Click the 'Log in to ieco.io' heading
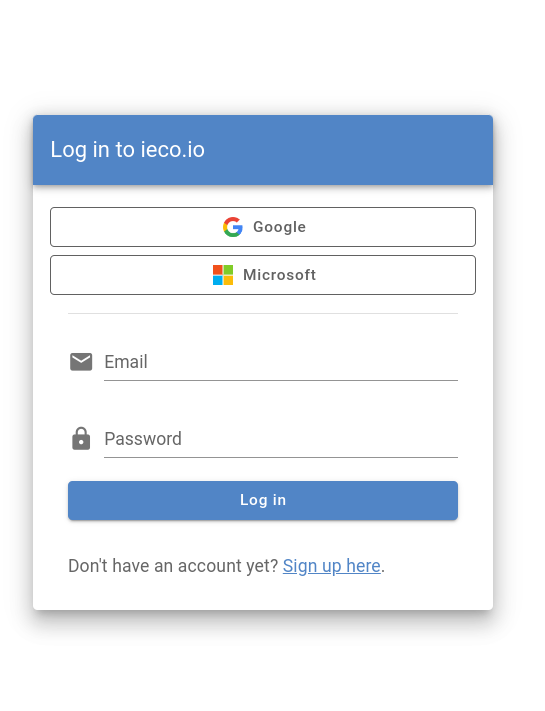Image resolution: width=545 pixels, height=711 pixels. click(127, 150)
